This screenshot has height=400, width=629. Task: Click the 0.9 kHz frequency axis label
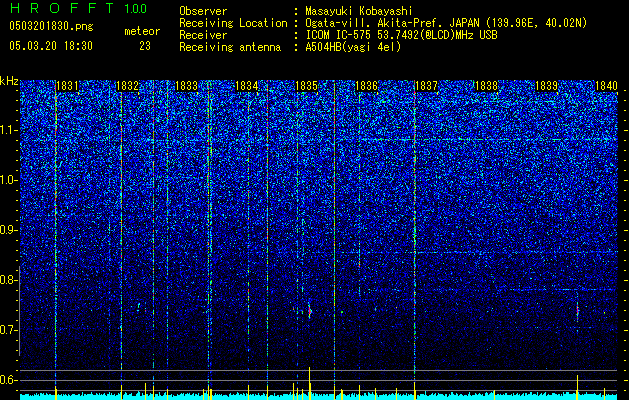[9, 230]
